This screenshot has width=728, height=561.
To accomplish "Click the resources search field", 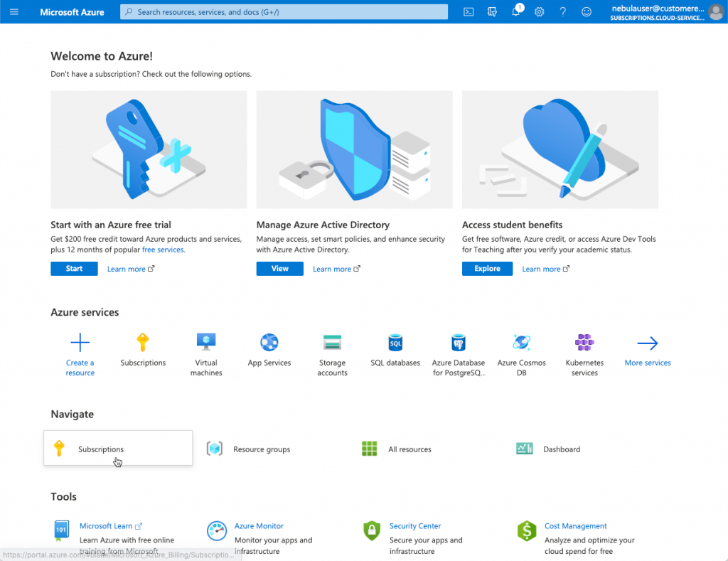I will point(284,11).
